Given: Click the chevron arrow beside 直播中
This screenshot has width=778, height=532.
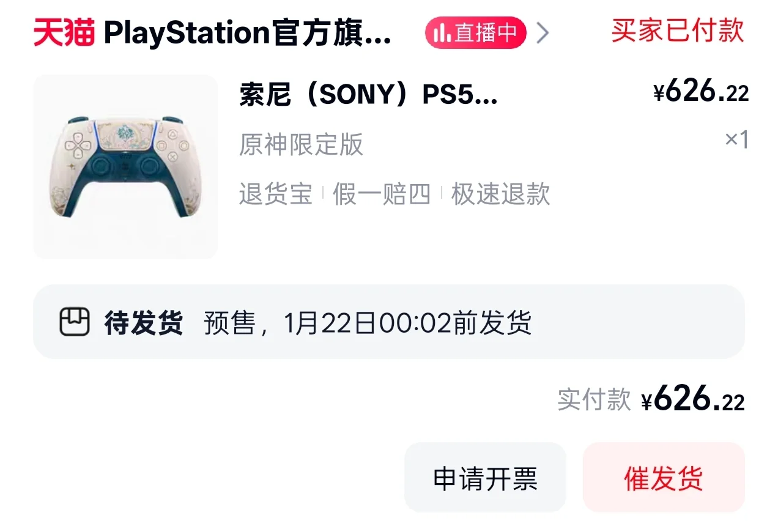Looking at the screenshot, I should pyautogui.click(x=541, y=33).
